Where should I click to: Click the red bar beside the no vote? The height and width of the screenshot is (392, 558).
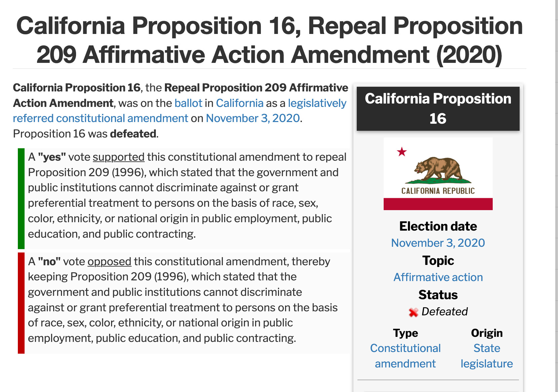[21, 303]
